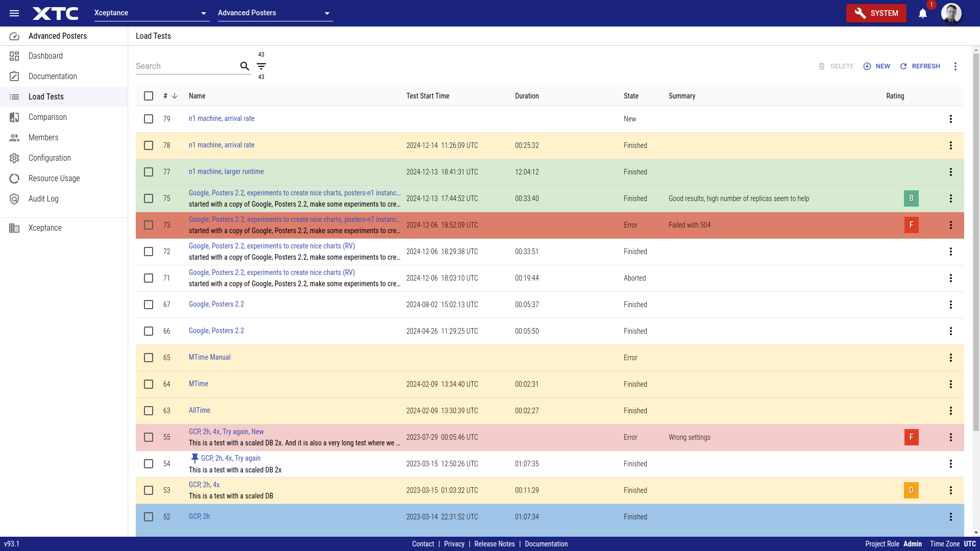This screenshot has width=980, height=551.
Task: Click the pin icon on test 54
Action: pyautogui.click(x=194, y=458)
